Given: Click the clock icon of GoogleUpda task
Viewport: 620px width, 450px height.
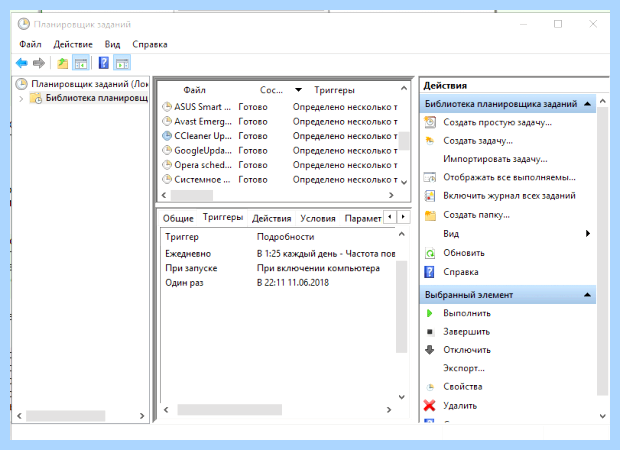Looking at the screenshot, I should (167, 151).
